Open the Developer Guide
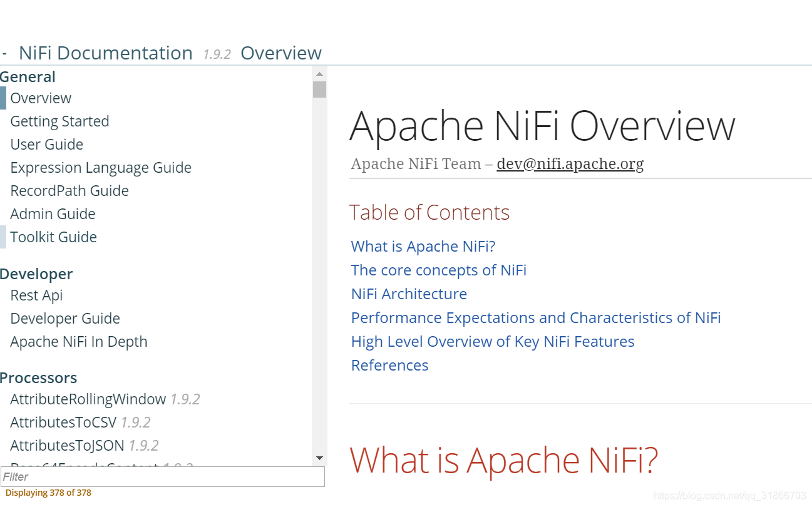 65,319
